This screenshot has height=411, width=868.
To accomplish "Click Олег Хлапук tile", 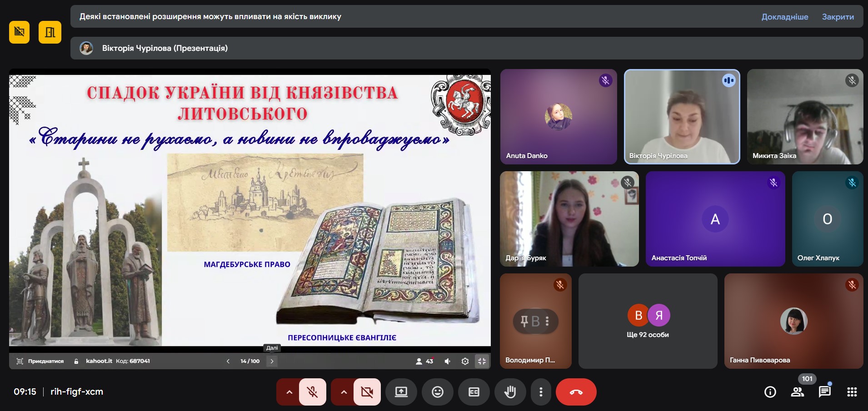I will pyautogui.click(x=828, y=219).
